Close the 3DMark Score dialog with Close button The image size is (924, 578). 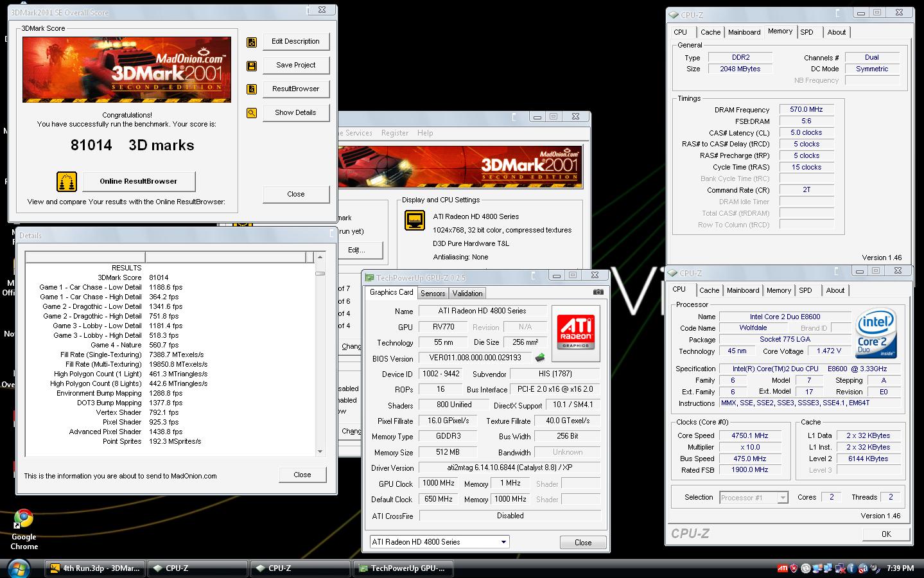click(x=296, y=194)
